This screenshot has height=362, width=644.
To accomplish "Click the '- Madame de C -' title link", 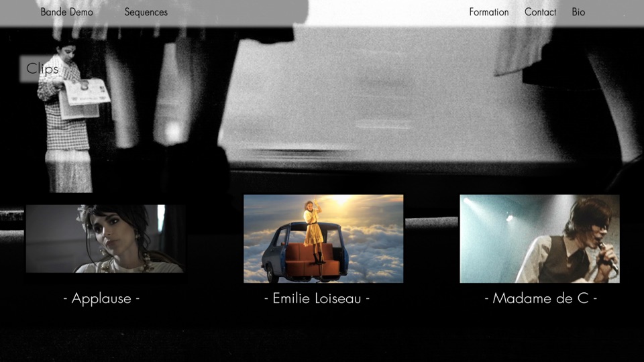I will click(541, 298).
